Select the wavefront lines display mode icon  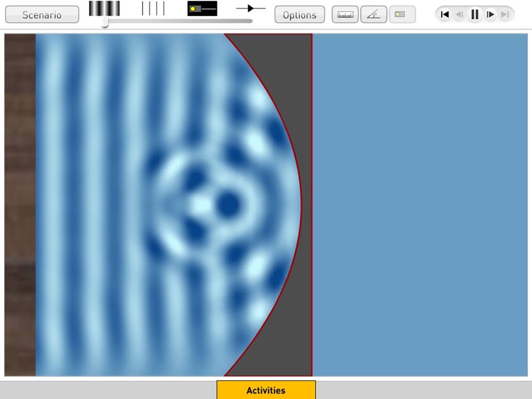153,9
